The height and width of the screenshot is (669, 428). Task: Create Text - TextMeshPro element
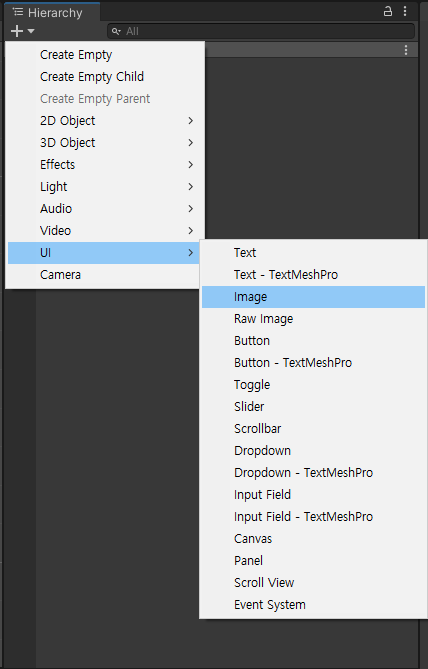tap(314, 275)
